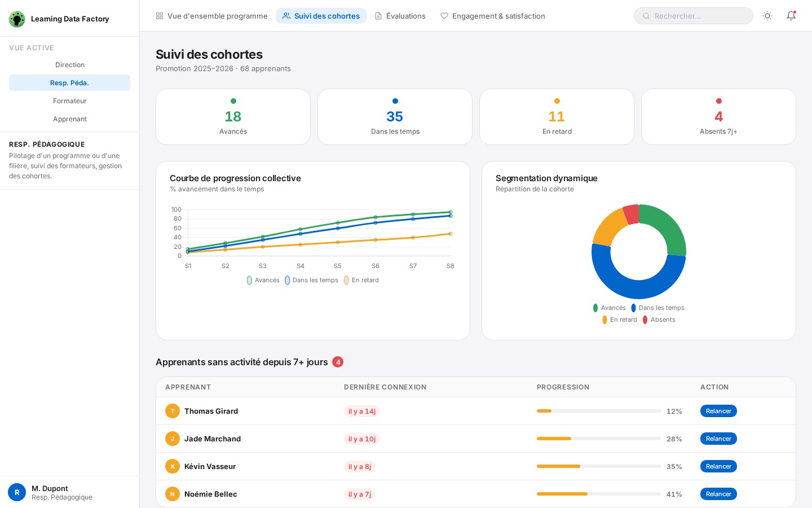The width and height of the screenshot is (812, 508).
Task: Toggle the En retard series in line chart legend
Action: click(361, 280)
